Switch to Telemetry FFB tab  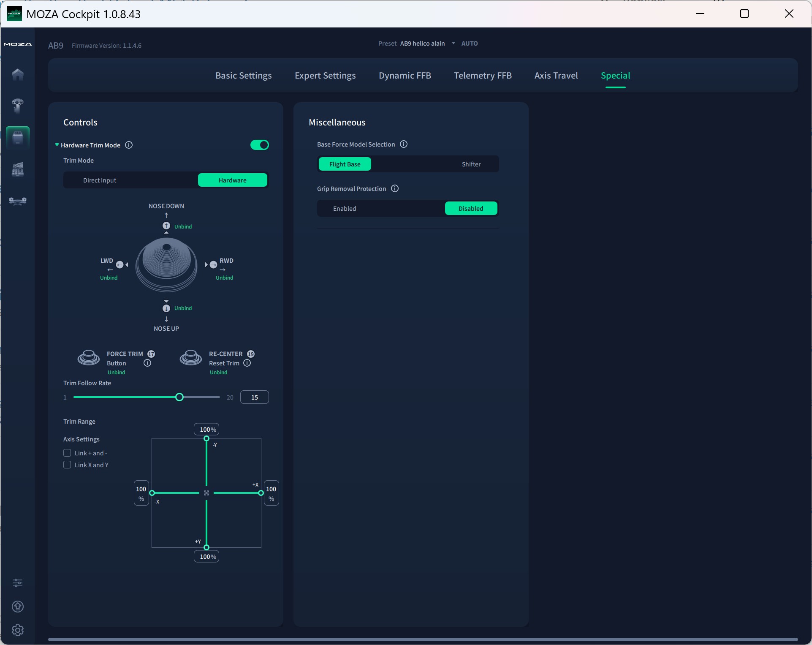(483, 75)
